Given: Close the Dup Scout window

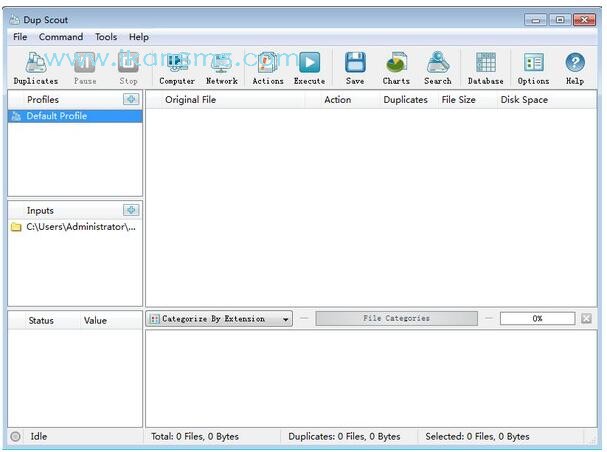Looking at the screenshot, I should click(584, 20).
